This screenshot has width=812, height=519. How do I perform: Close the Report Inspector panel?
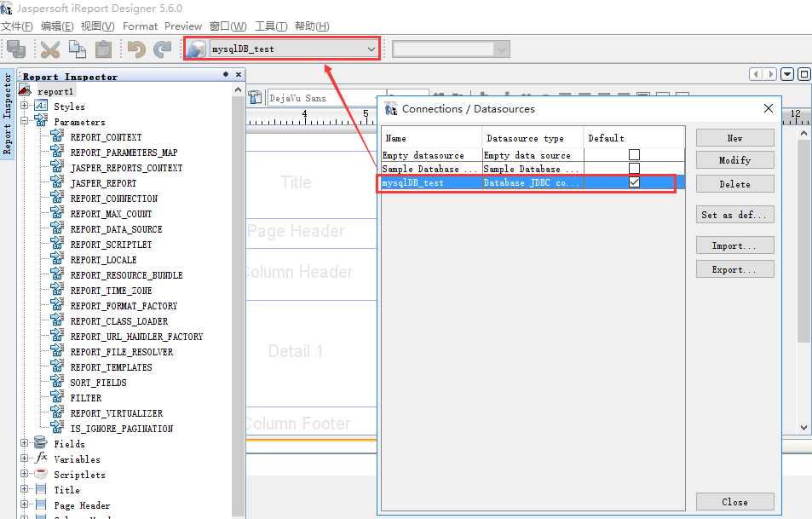[x=239, y=75]
